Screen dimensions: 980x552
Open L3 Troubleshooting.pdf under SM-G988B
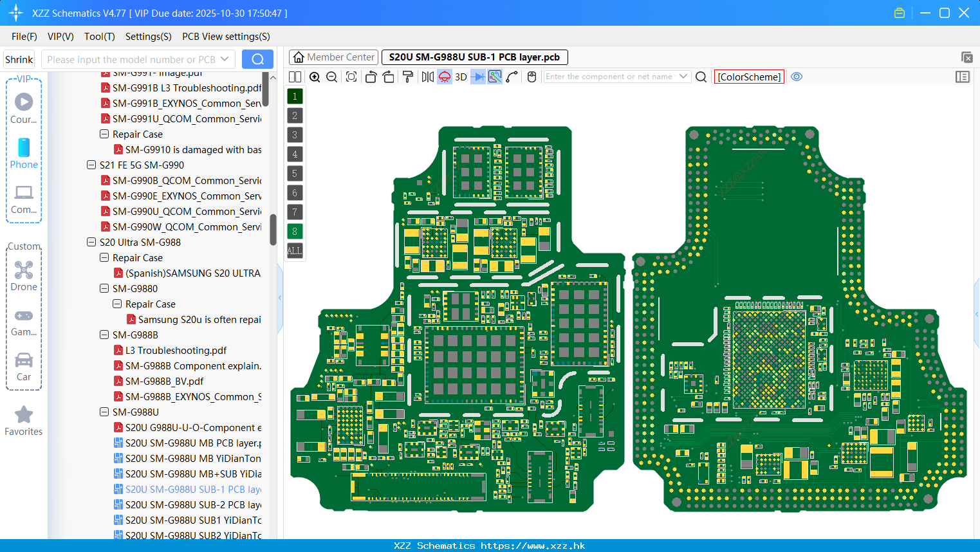176,351
